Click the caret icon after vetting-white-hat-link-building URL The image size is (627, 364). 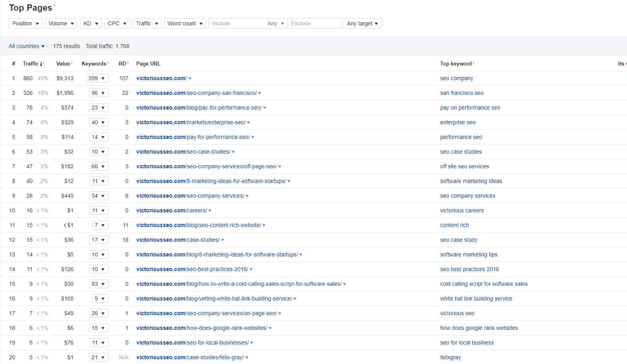pyautogui.click(x=295, y=299)
